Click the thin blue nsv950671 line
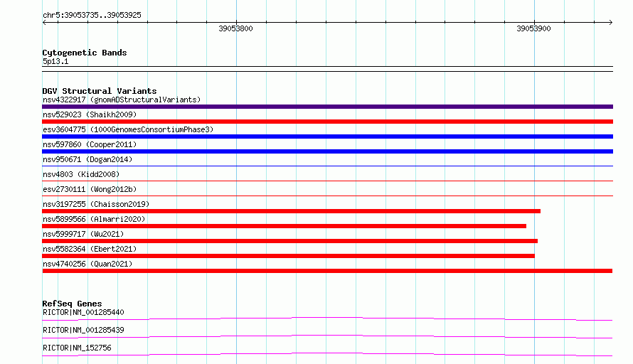 tap(327, 166)
